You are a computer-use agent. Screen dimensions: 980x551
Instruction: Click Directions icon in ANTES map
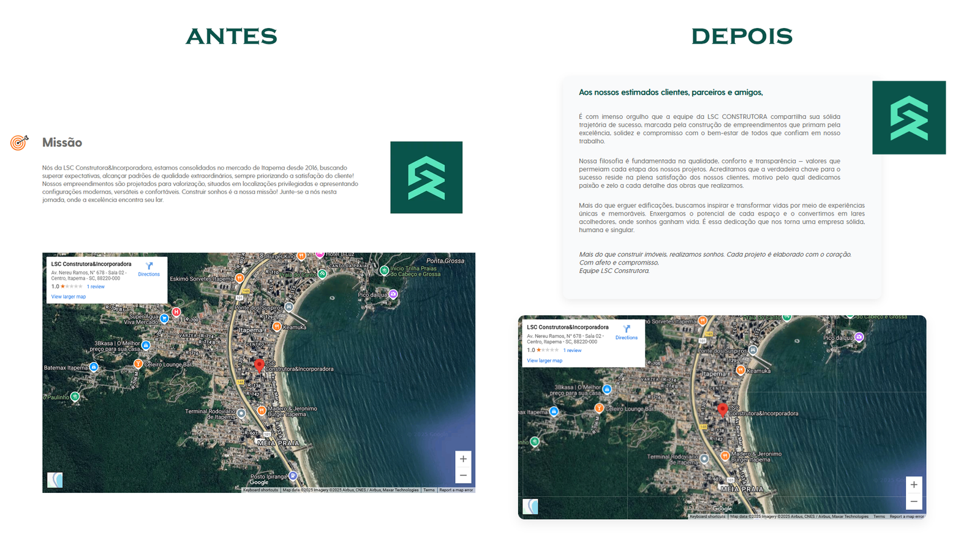point(149,266)
